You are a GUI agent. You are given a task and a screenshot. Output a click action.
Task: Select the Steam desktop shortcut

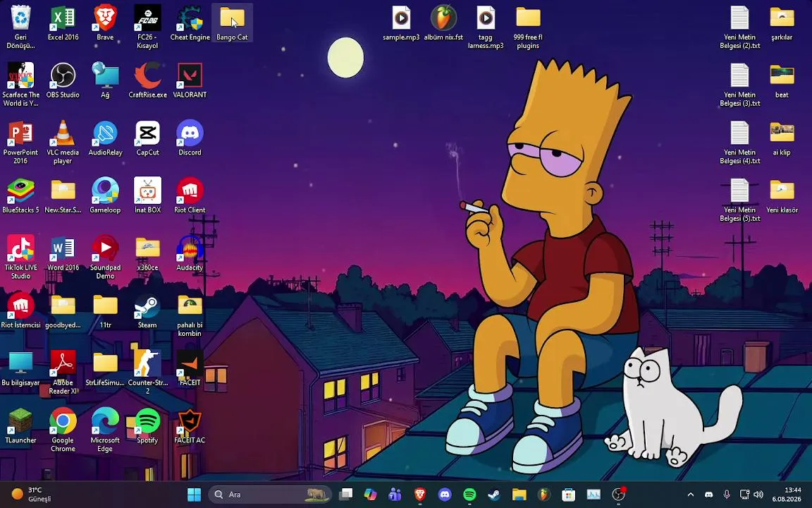147,310
